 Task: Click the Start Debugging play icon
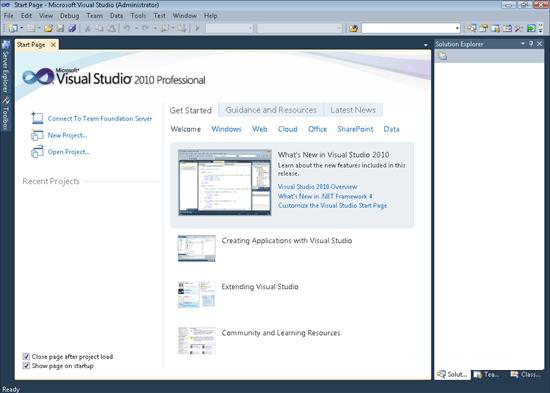(x=197, y=28)
